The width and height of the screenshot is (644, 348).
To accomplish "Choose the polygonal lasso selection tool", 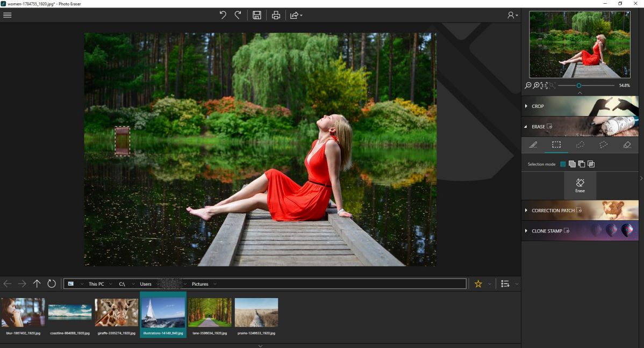I will [603, 145].
